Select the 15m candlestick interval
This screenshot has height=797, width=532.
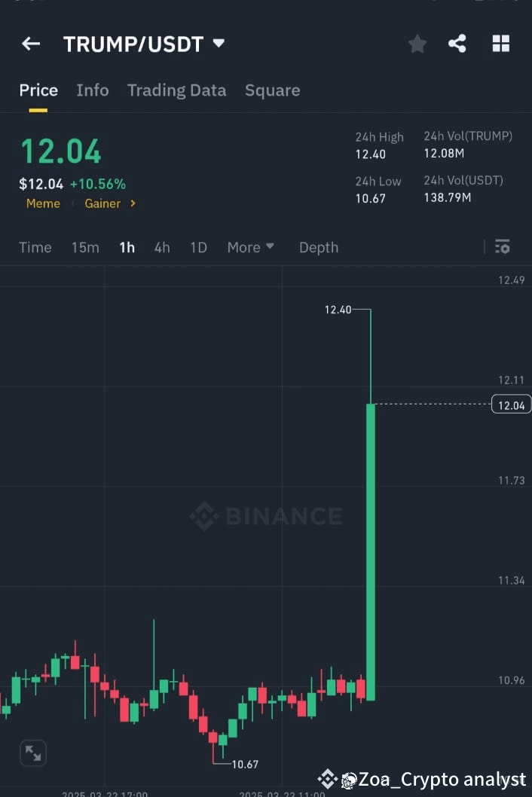point(85,247)
